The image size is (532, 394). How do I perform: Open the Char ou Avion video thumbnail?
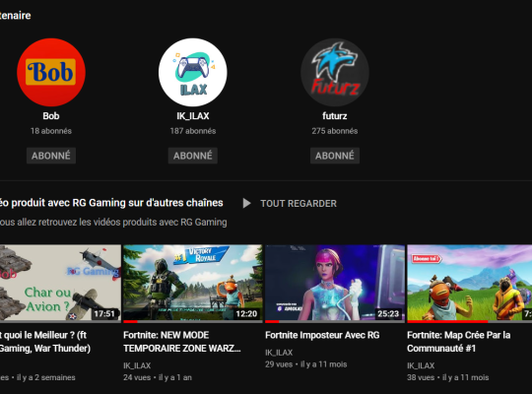coord(60,284)
